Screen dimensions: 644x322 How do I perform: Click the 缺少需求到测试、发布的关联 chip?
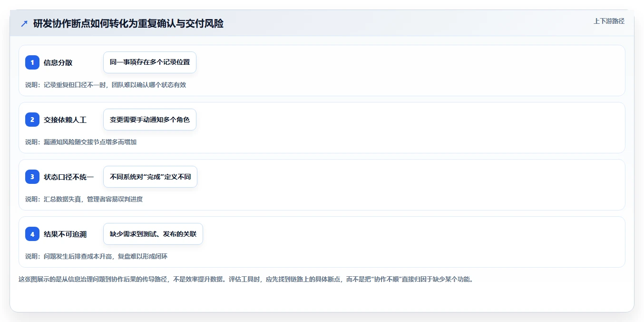[x=153, y=234]
